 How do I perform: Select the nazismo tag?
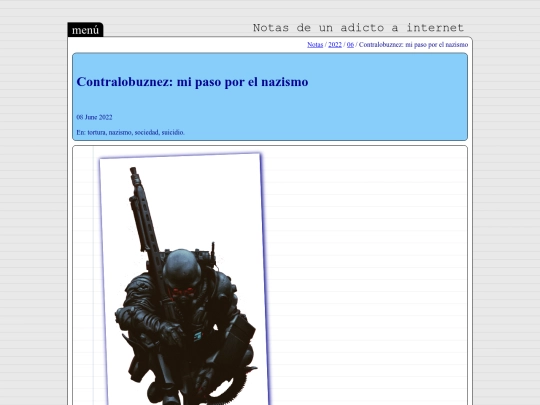(x=120, y=132)
